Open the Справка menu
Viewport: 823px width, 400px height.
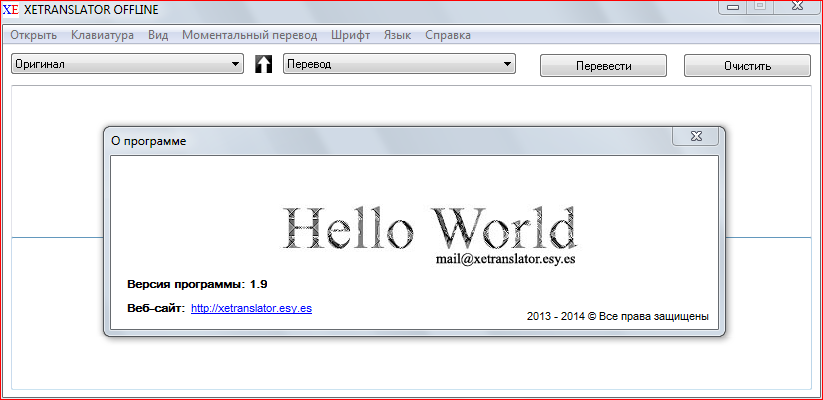click(x=448, y=35)
